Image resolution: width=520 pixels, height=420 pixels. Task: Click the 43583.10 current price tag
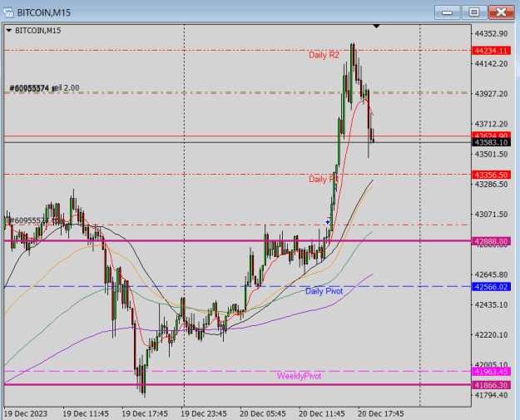pyautogui.click(x=491, y=142)
